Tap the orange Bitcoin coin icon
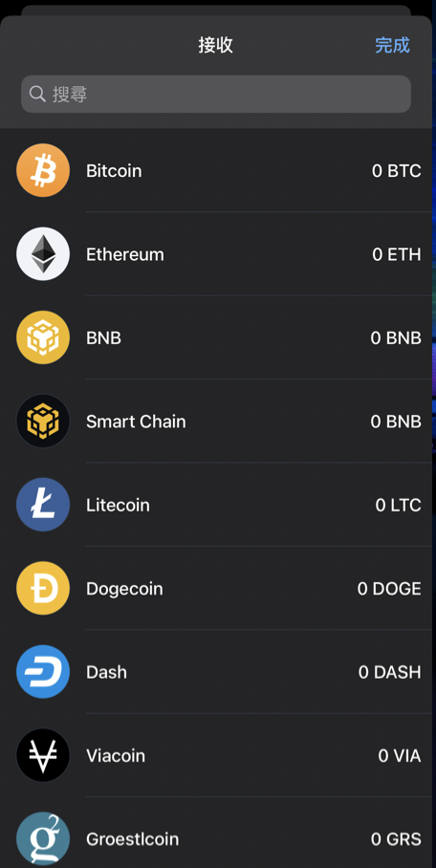 [43, 170]
